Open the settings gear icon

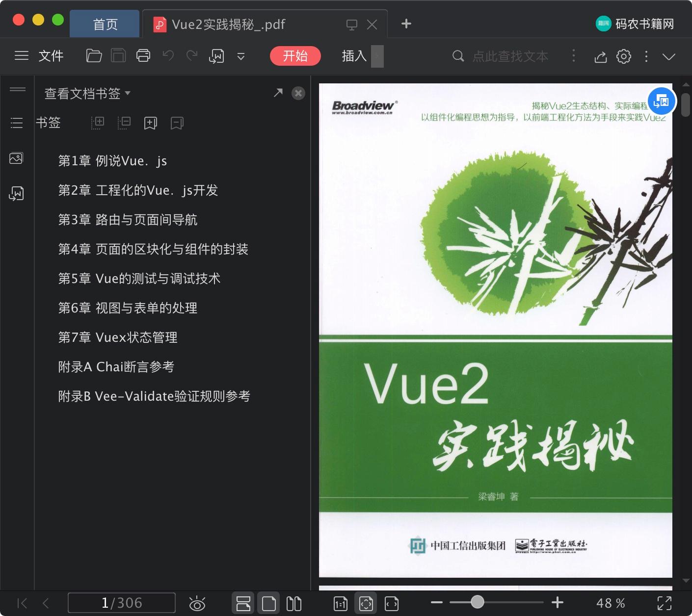coord(624,56)
